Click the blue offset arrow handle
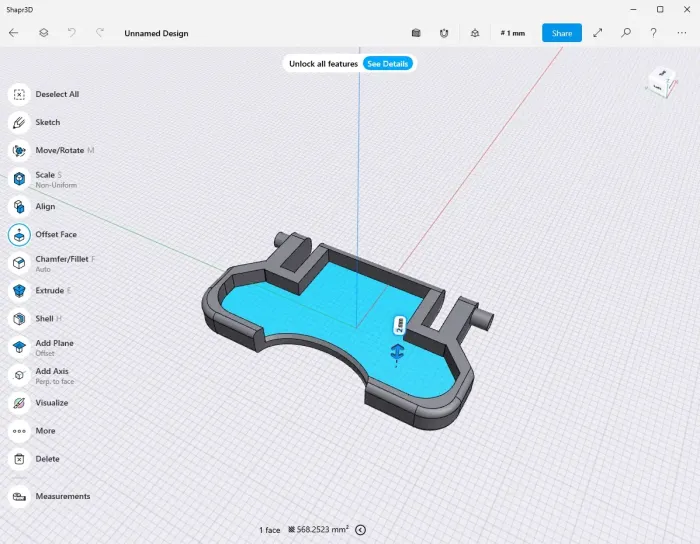This screenshot has width=700, height=544. [397, 352]
